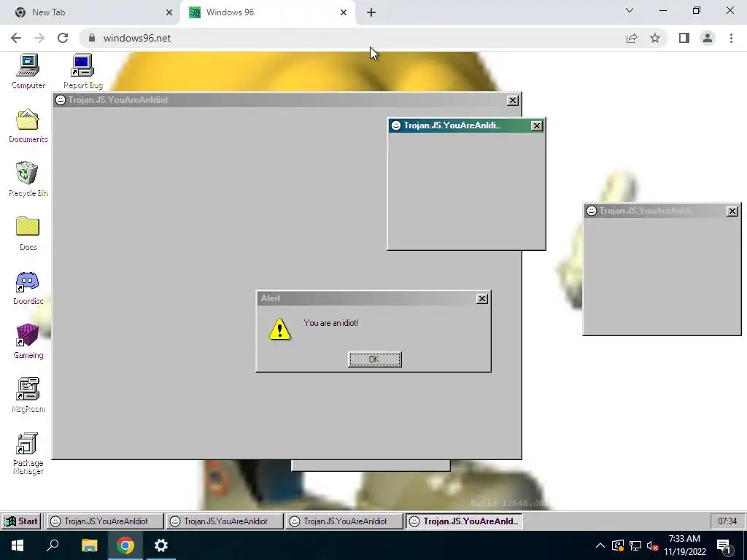Open the MsgRoom shortcut
The width and height of the screenshot is (747, 560).
click(28, 395)
